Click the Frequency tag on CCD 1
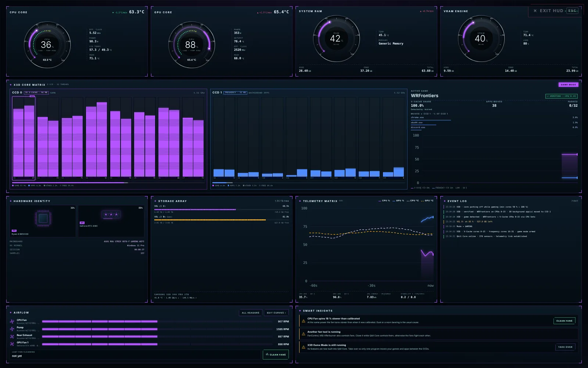Viewport: 588px width, 368px height. [x=235, y=93]
